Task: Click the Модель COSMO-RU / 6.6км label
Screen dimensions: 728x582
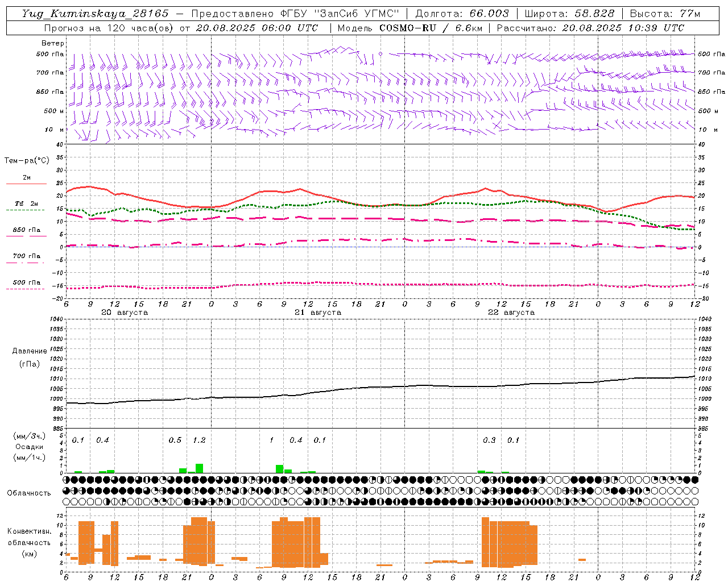Action: click(x=410, y=28)
